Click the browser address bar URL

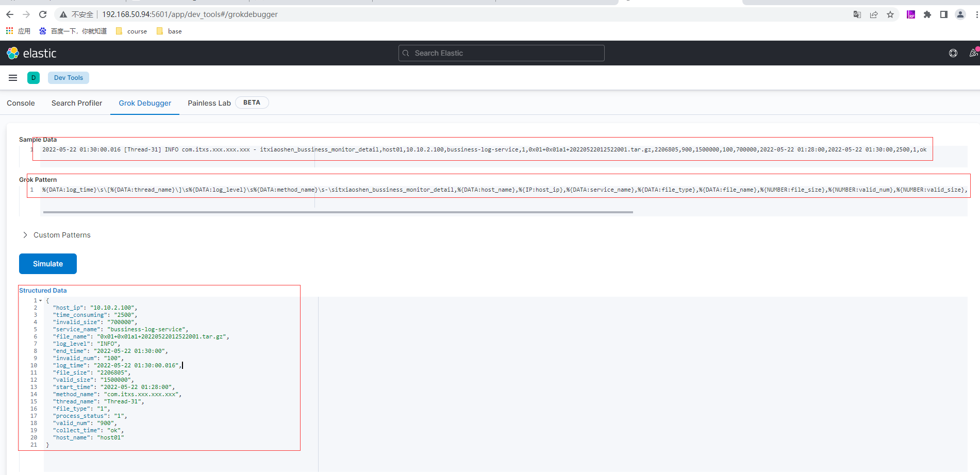point(190,14)
